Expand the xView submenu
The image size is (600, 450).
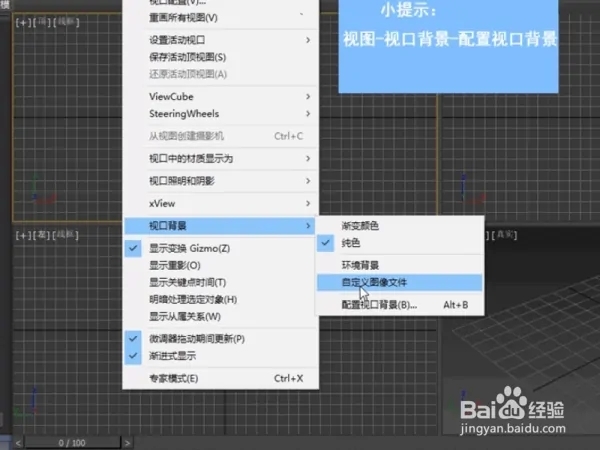[220, 203]
